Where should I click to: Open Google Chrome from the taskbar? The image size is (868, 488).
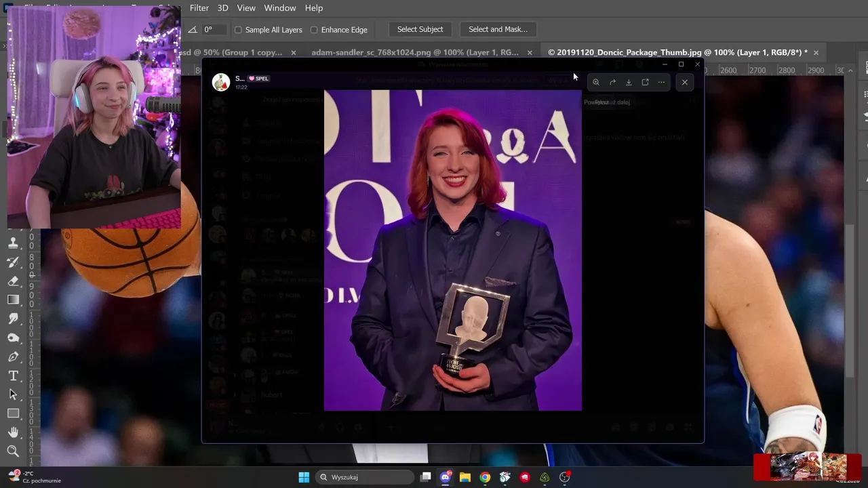coord(485,477)
